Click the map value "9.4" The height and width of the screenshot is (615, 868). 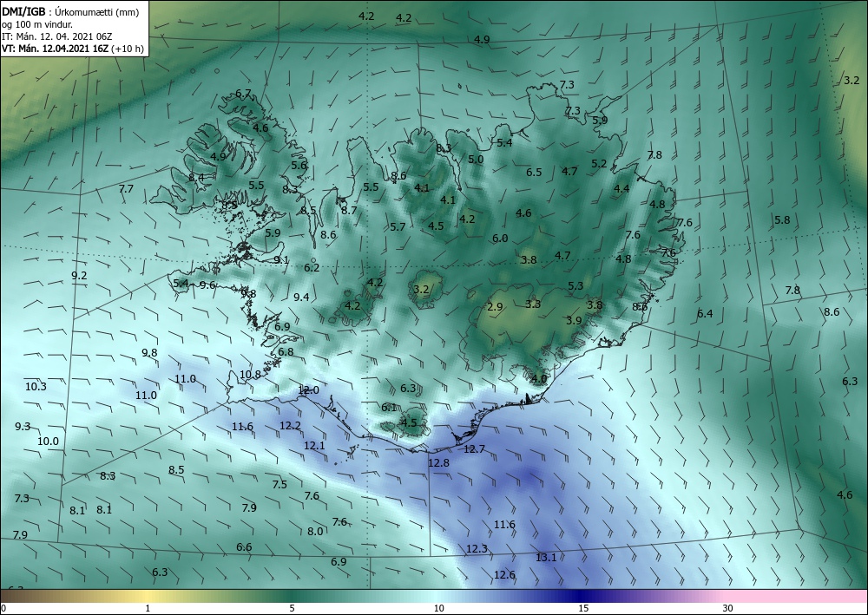pos(301,298)
